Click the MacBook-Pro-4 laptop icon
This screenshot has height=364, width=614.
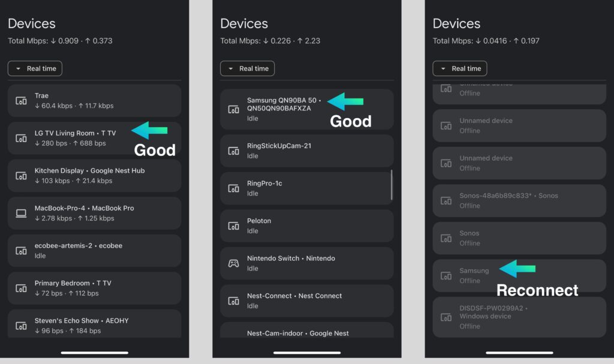21,213
